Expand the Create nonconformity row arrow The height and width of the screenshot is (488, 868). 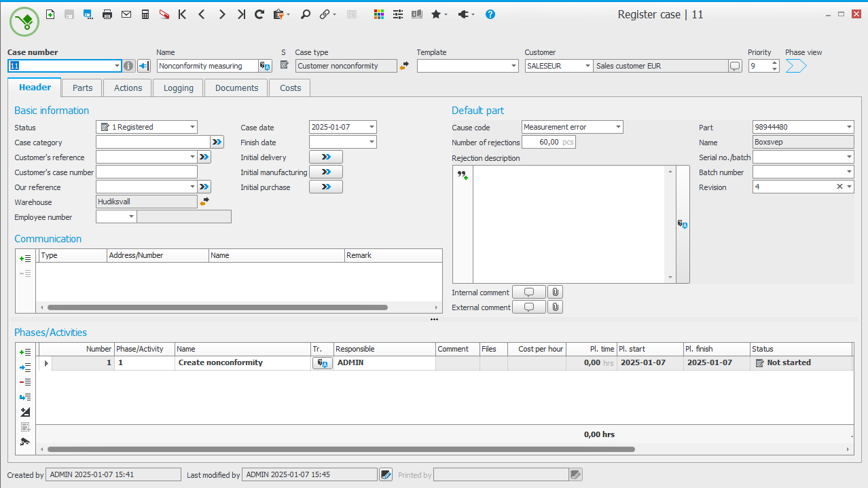pyautogui.click(x=46, y=363)
